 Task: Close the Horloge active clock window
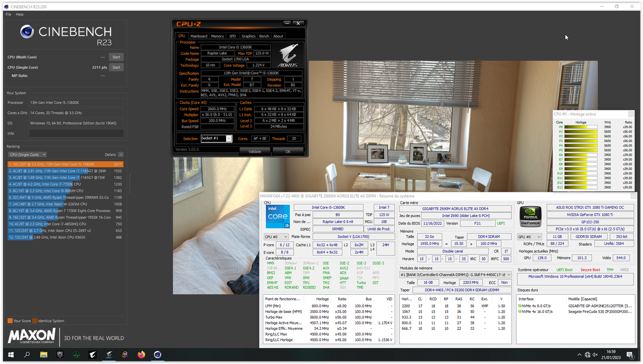pos(631,114)
